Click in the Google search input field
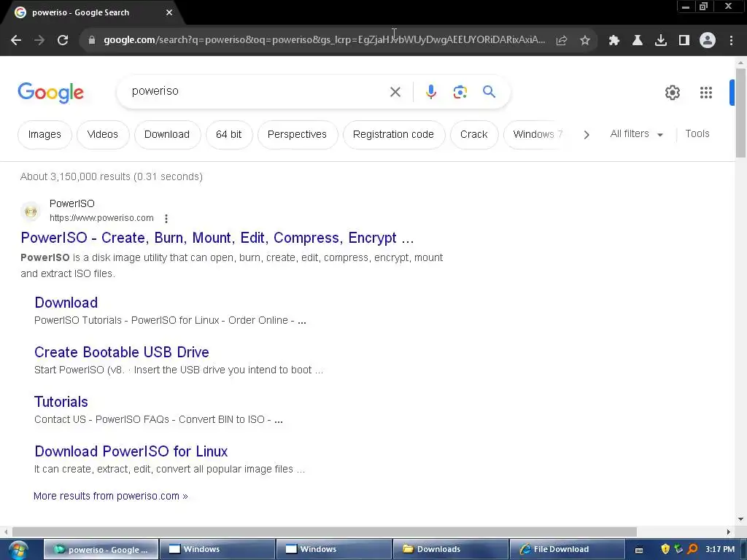Viewport: 747px width, 560px height. pos(258,91)
